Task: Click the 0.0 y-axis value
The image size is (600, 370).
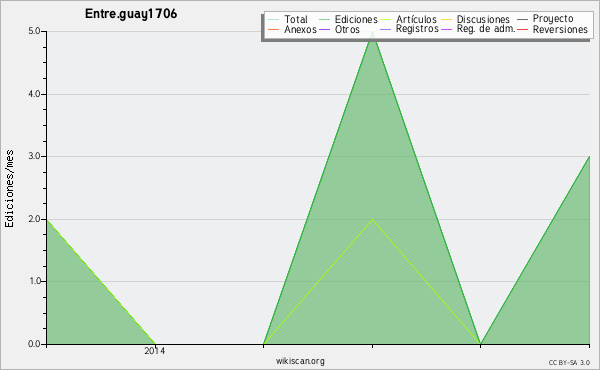Action: coord(34,344)
